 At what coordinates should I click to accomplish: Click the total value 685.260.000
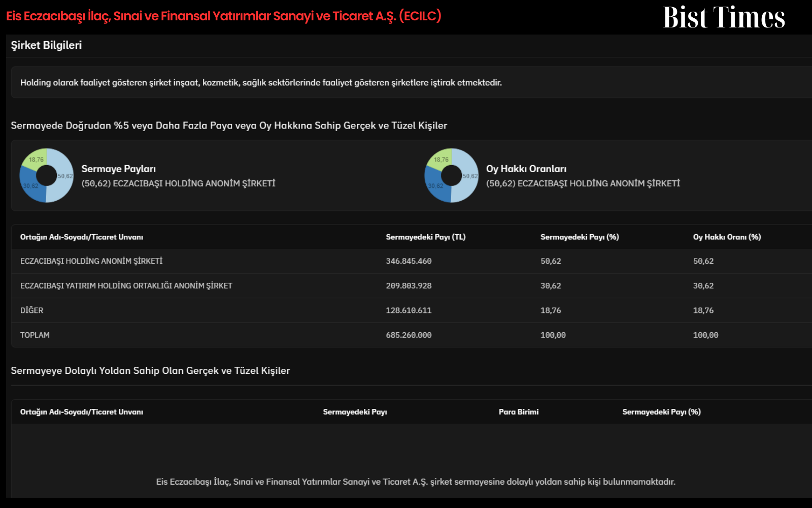(x=409, y=335)
